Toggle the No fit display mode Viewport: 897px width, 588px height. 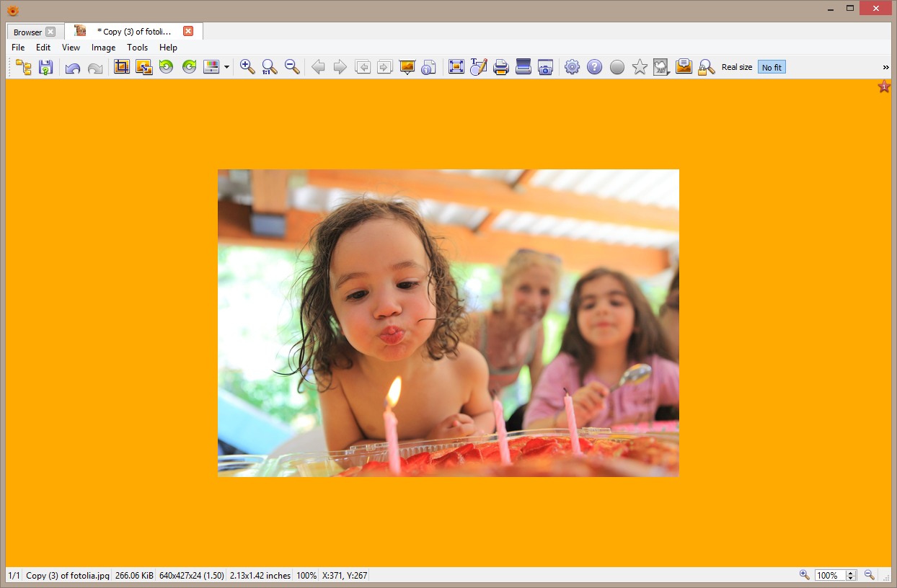[x=771, y=66]
